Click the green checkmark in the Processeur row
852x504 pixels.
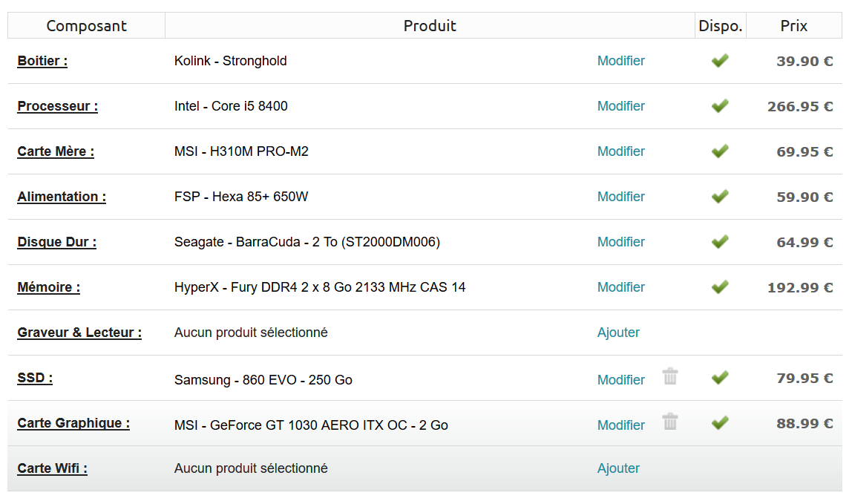tap(719, 106)
